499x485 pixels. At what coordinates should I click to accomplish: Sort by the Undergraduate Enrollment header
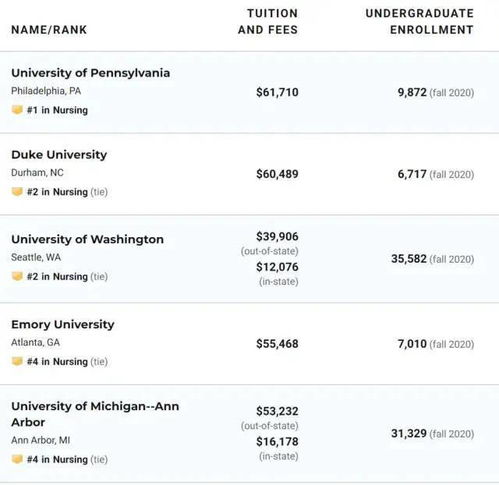[x=420, y=21]
